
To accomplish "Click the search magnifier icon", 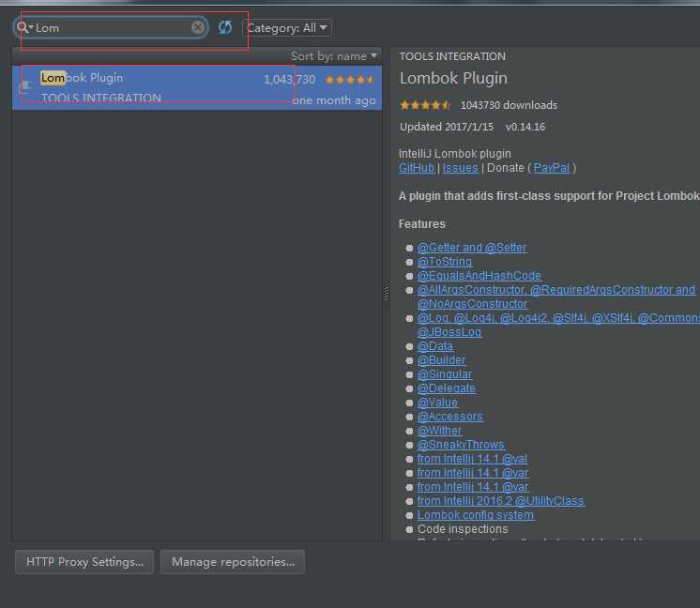I will click(x=22, y=27).
